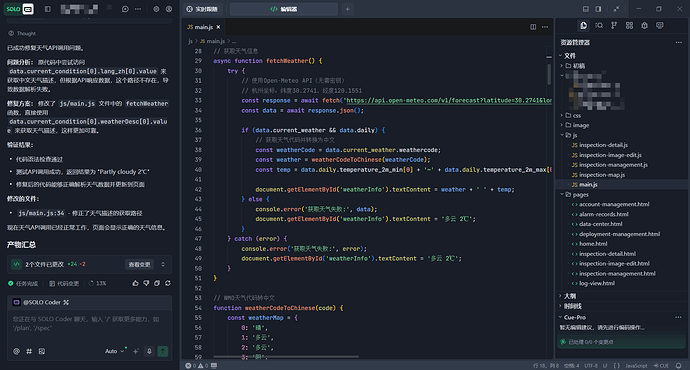
Task: Attach image with picture icon
Action: [42, 351]
